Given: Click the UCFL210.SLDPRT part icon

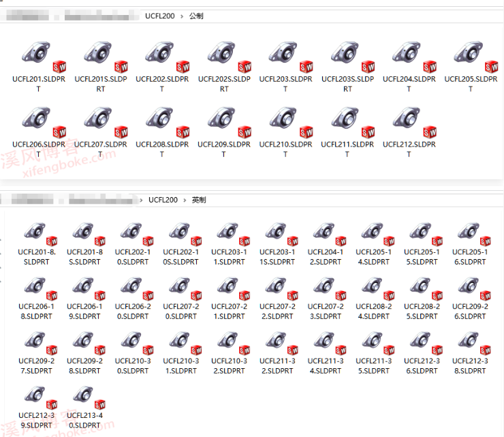Looking at the screenshot, I should point(291,122).
